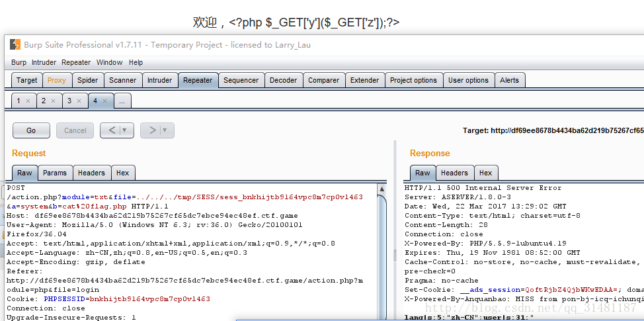
Task: Click the Burp Suite logo icon
Action: tap(15, 44)
